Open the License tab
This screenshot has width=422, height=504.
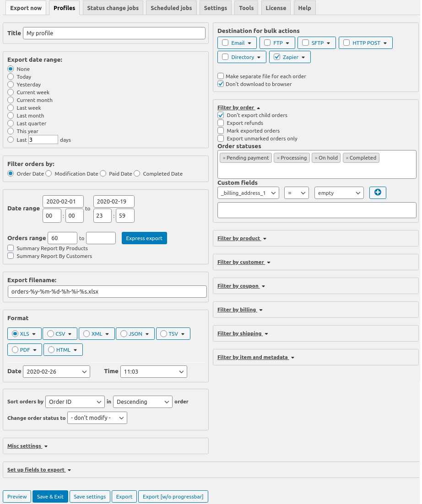pyautogui.click(x=276, y=8)
